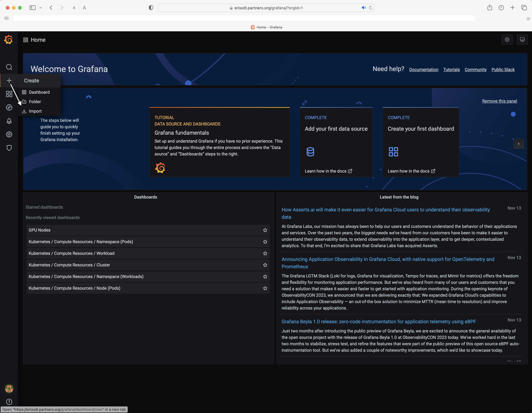Click the Safari Share icon
532x413 pixels.
(490, 7)
